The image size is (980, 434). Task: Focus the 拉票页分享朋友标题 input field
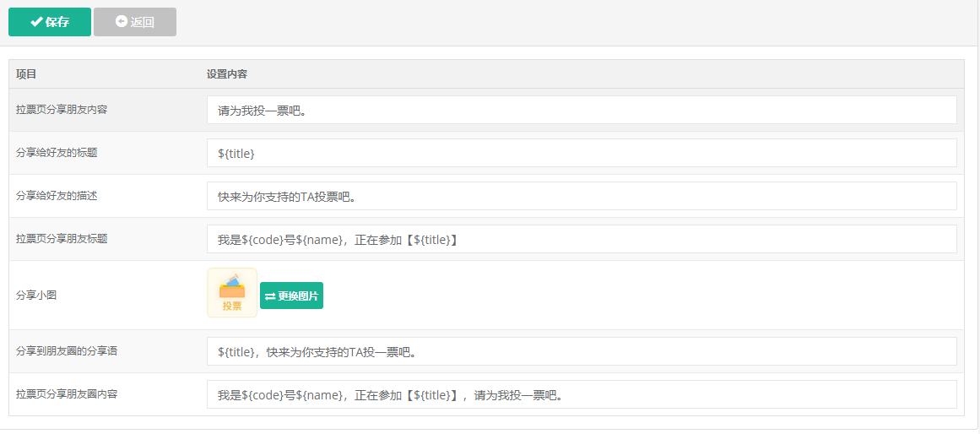[x=582, y=239]
